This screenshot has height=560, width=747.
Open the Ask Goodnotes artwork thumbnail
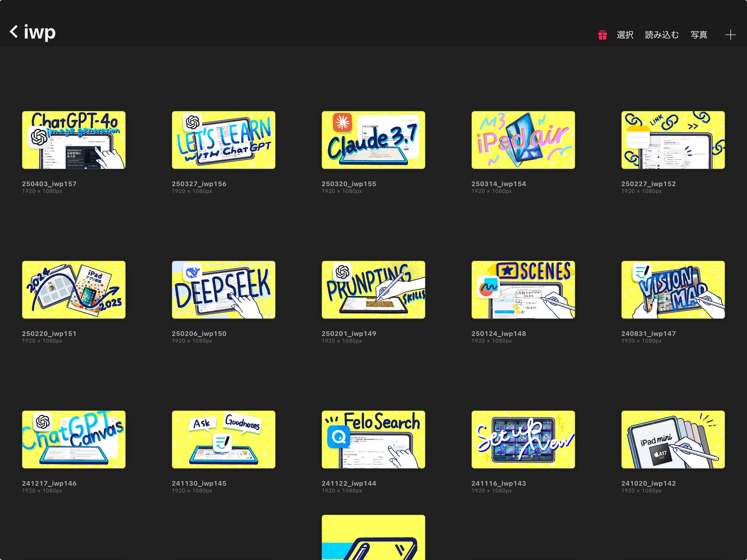224,440
